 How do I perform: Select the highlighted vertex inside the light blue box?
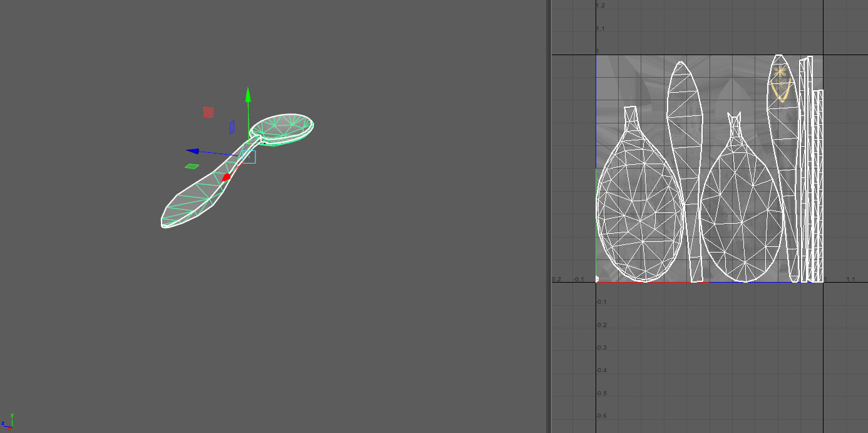pos(250,157)
